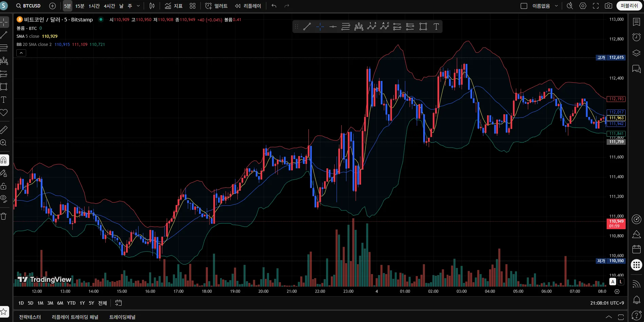Remove drawings with the trash icon
Viewport: 644px width, 322px height.
click(4, 216)
